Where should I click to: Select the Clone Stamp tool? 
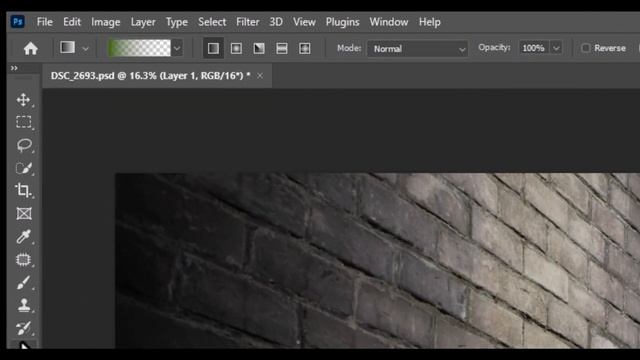[x=24, y=305]
